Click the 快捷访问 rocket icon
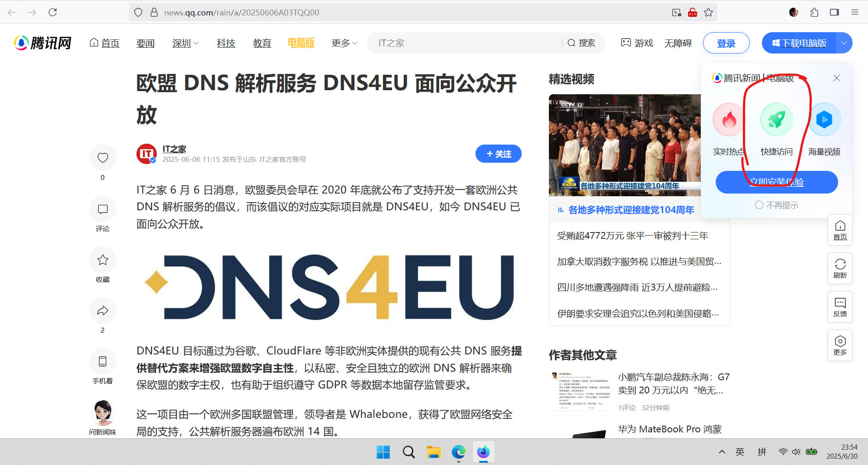Image resolution: width=868 pixels, height=465 pixels. point(776,119)
